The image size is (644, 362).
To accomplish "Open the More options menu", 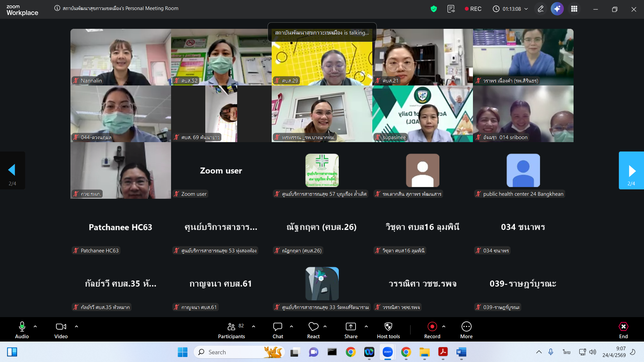I will 466,327.
